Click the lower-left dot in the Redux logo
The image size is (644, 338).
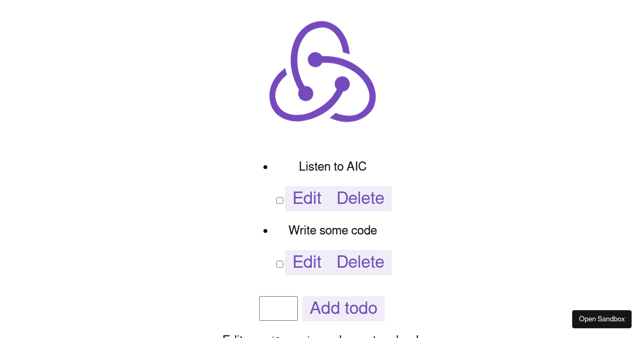305,93
